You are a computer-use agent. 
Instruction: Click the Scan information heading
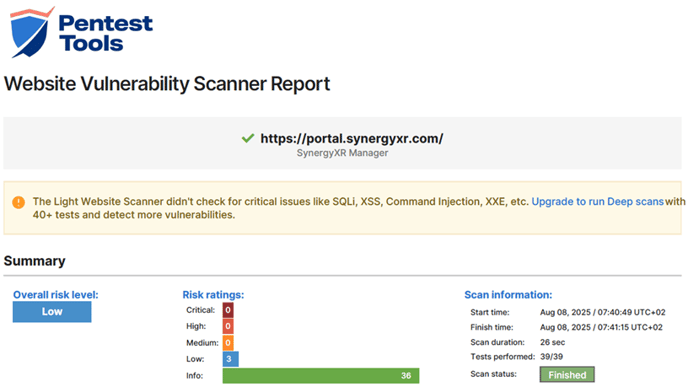[508, 295]
